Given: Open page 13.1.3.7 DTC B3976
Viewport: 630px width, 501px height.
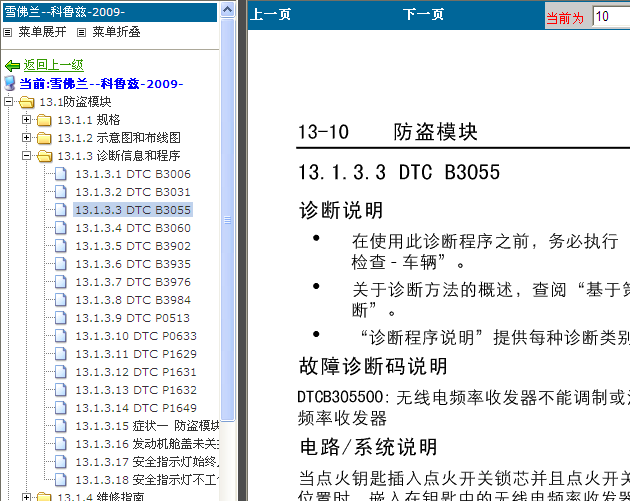Looking at the screenshot, I should pos(133,282).
